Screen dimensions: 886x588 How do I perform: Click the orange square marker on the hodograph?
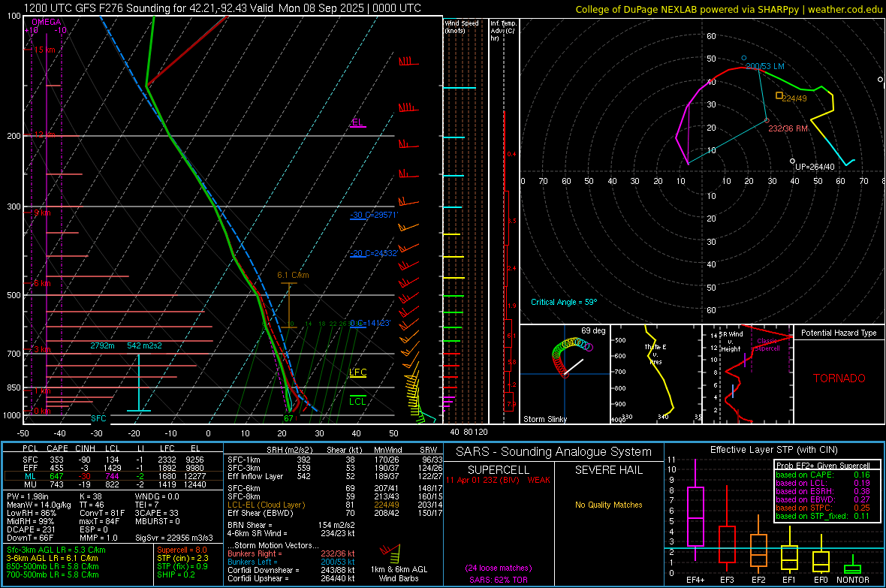(779, 95)
